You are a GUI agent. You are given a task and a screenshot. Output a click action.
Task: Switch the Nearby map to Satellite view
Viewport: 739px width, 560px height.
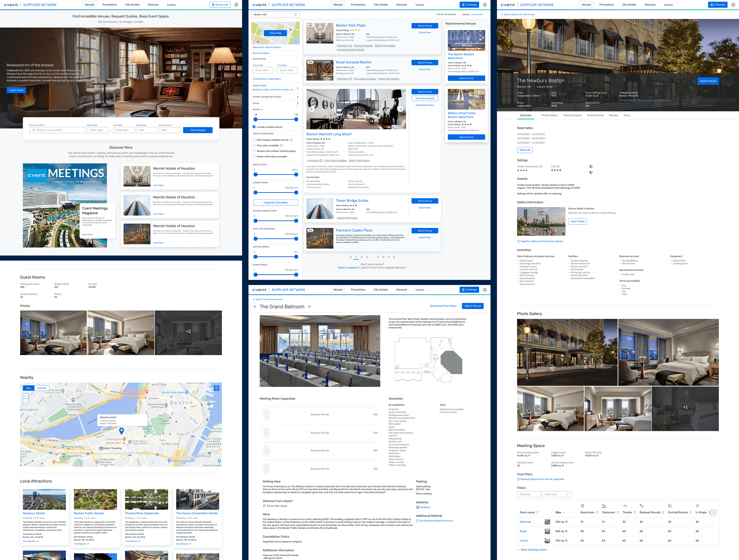(42, 388)
